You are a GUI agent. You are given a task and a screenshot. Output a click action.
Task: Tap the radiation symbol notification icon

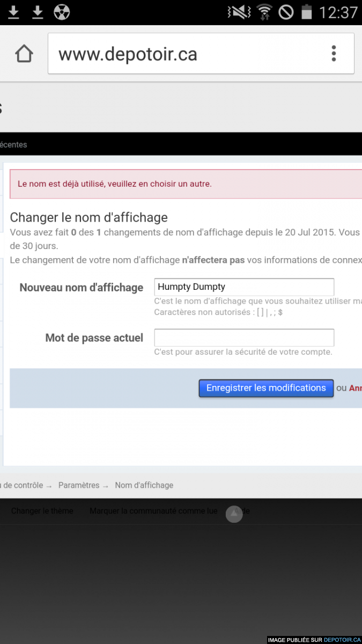pos(62,12)
